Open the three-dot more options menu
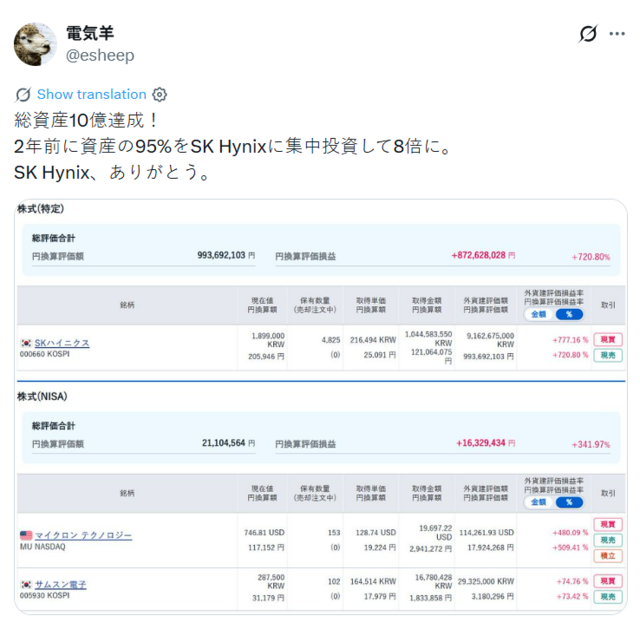This screenshot has height=629, width=640. pyautogui.click(x=617, y=33)
